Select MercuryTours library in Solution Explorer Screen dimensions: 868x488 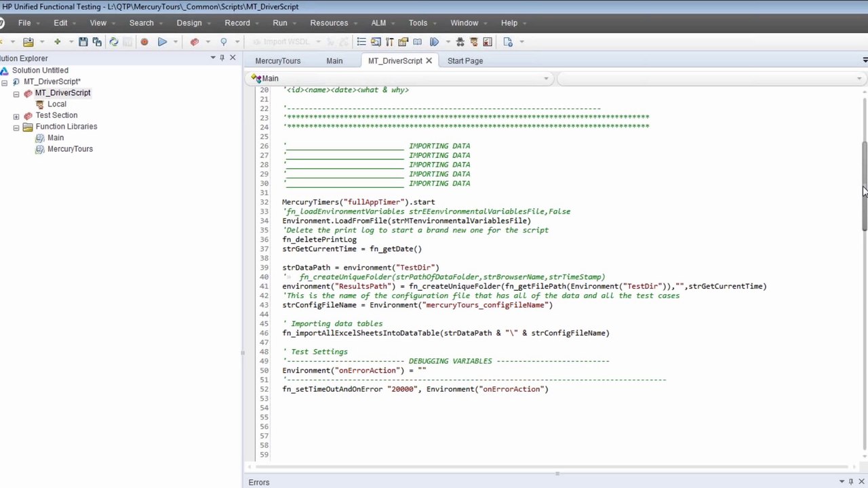pyautogui.click(x=70, y=149)
